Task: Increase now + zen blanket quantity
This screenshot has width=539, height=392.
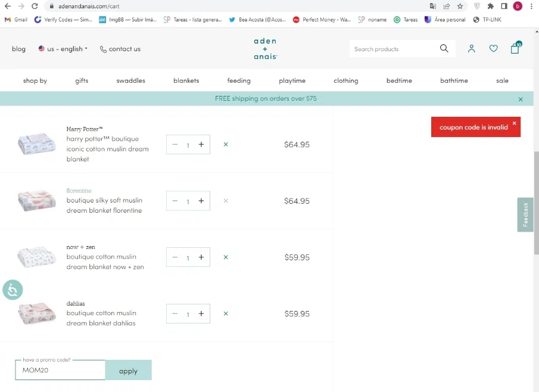Action: tap(201, 257)
